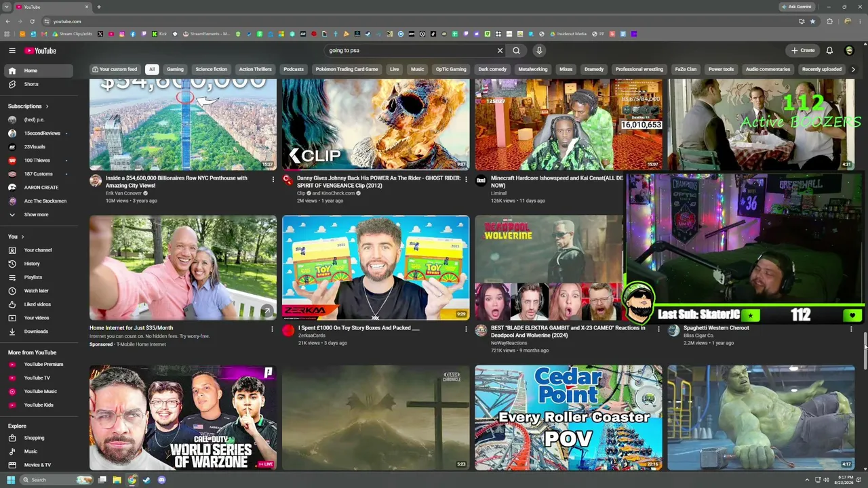Select the Recently uploaded chip

[x=822, y=69]
